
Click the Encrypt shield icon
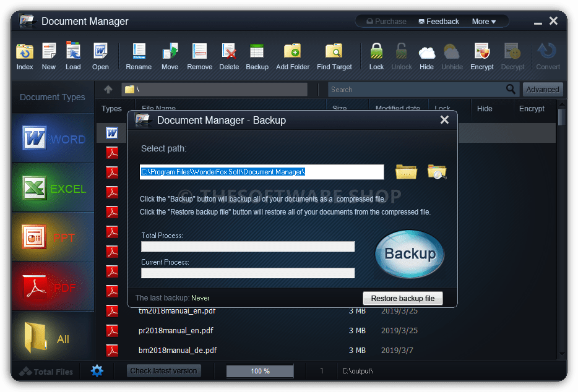pyautogui.click(x=482, y=56)
